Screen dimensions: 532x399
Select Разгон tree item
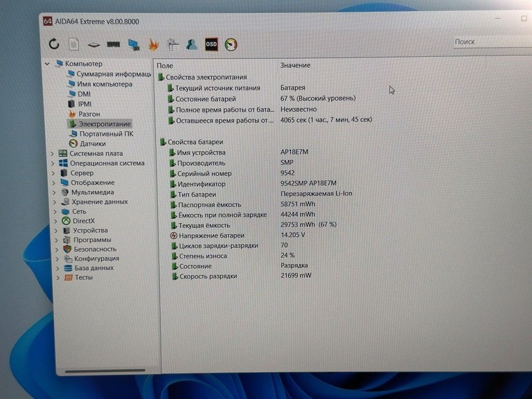(x=85, y=114)
